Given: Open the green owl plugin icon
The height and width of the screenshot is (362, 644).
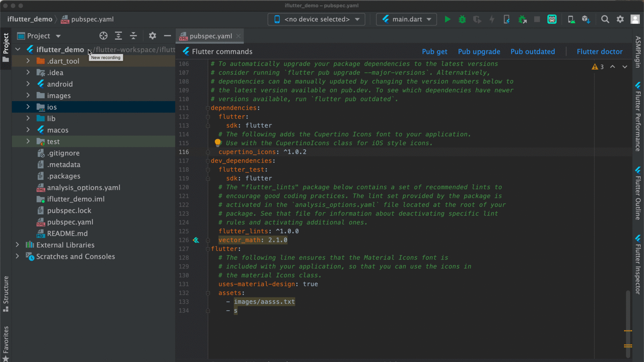Looking at the screenshot, I should point(552,19).
